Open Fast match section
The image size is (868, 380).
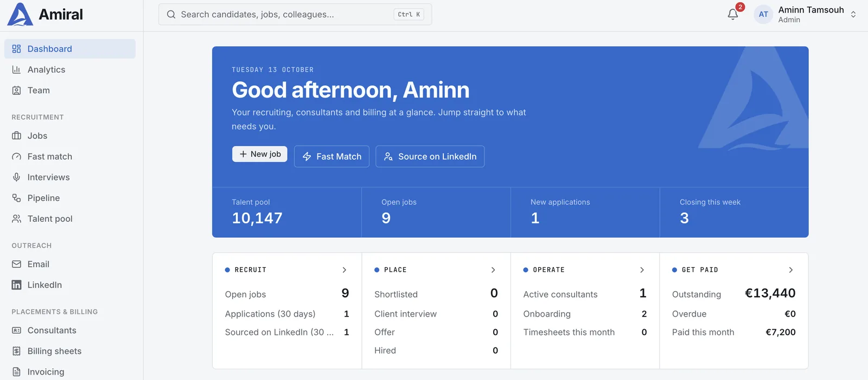tap(70, 157)
